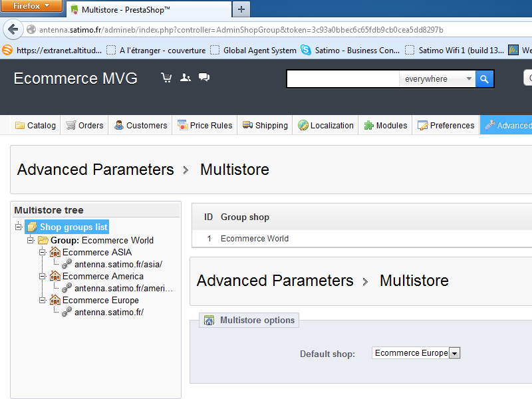Click the shopping cart icon in header

click(x=166, y=78)
